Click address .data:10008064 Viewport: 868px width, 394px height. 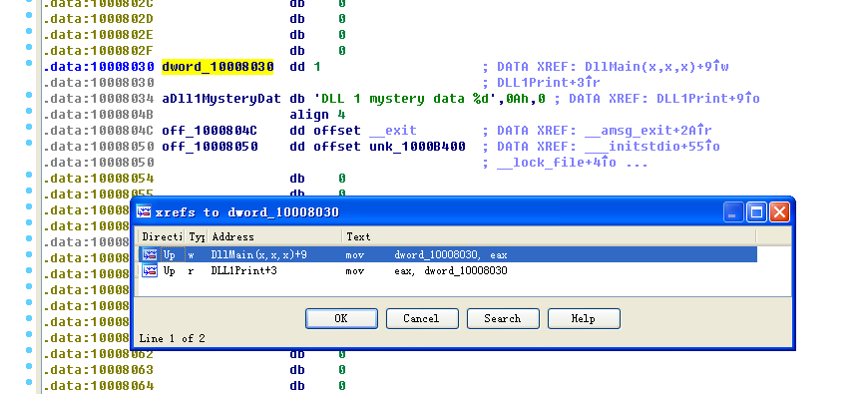(99, 385)
